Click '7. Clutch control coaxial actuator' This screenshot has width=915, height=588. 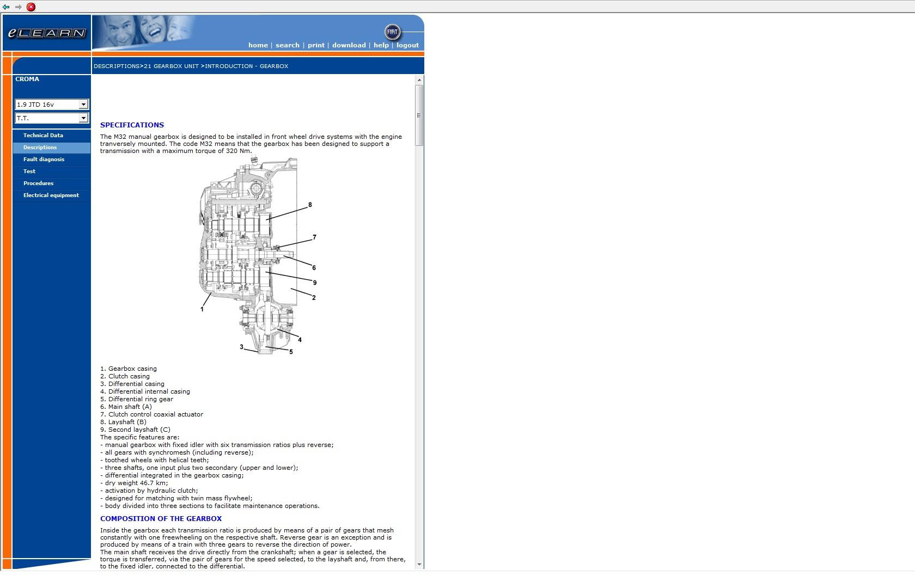151,415
